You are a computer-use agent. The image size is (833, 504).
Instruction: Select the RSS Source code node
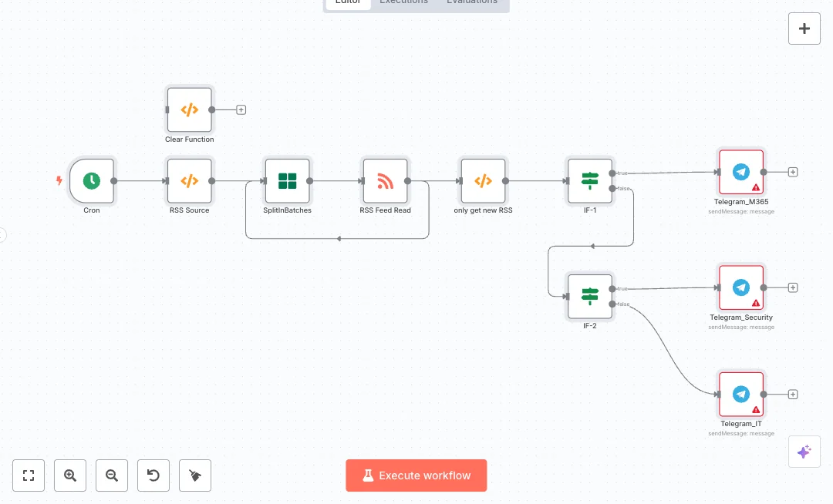(189, 181)
